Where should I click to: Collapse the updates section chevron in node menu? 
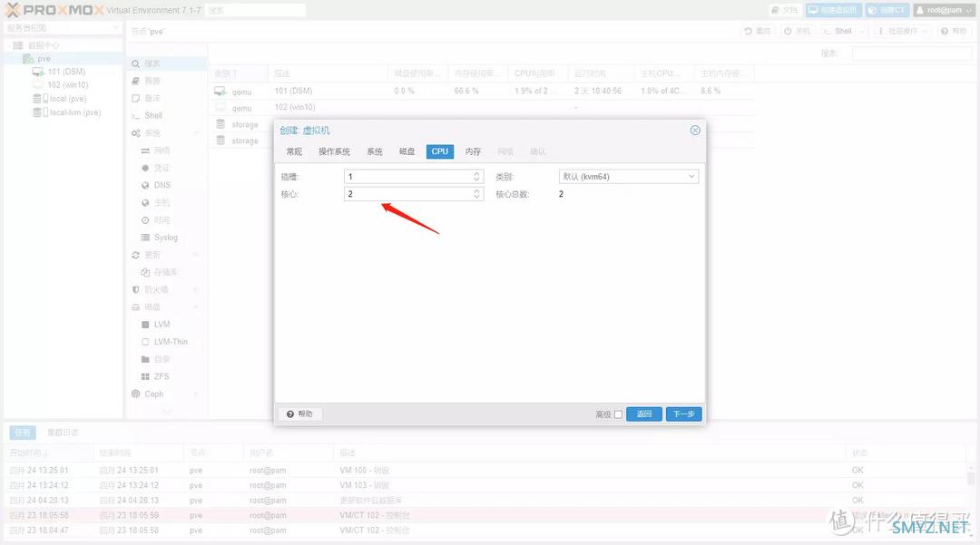196,255
